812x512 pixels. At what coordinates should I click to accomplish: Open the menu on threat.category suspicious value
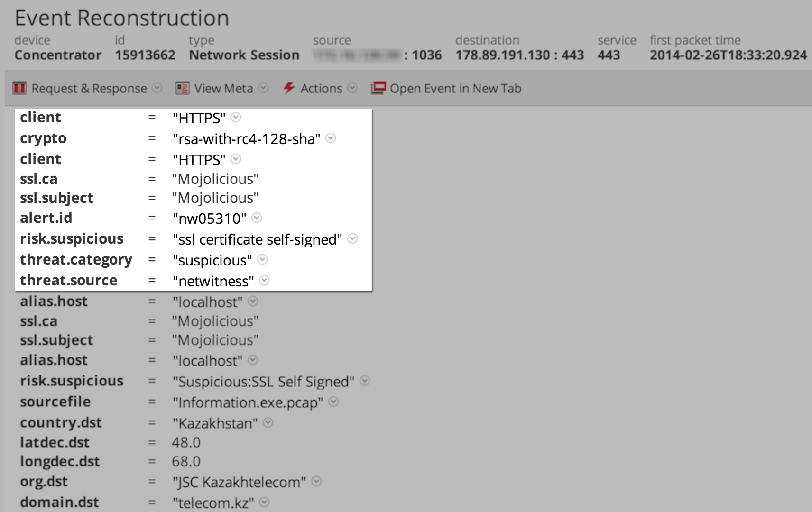tap(262, 260)
